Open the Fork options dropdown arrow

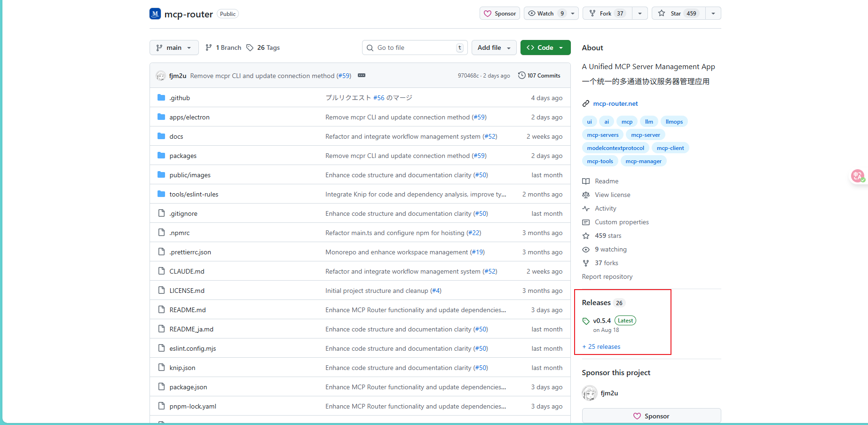tap(640, 13)
